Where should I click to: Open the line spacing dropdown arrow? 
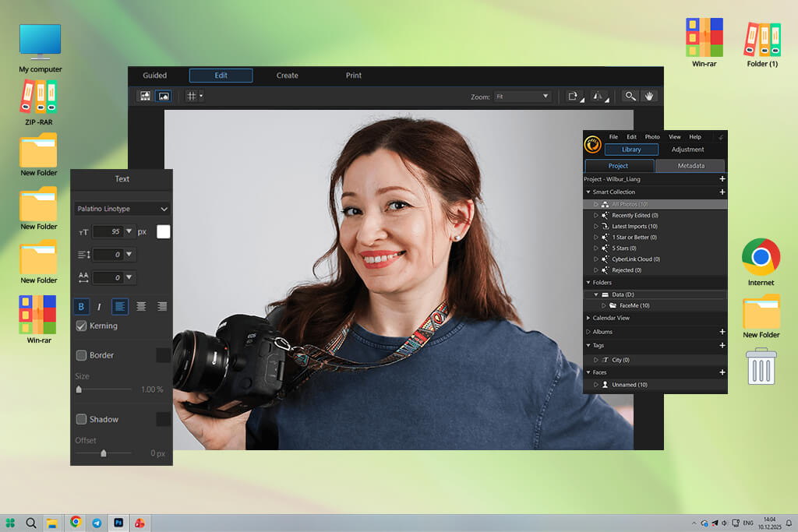pos(129,254)
